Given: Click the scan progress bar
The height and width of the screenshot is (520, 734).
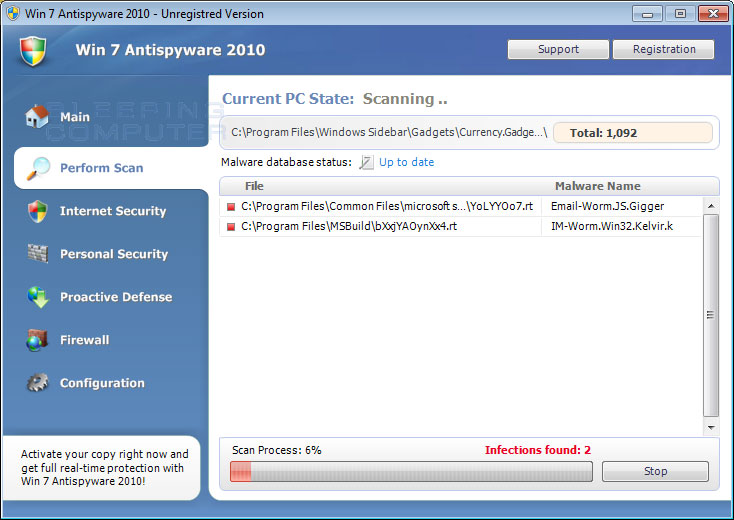Looking at the screenshot, I should [x=411, y=471].
